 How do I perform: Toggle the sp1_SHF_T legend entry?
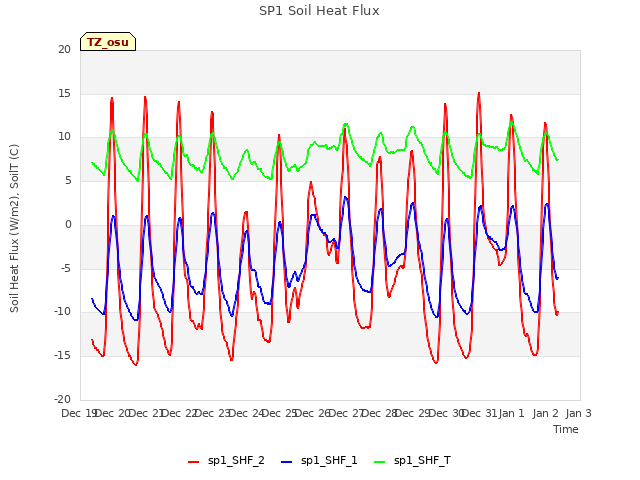[x=412, y=461]
